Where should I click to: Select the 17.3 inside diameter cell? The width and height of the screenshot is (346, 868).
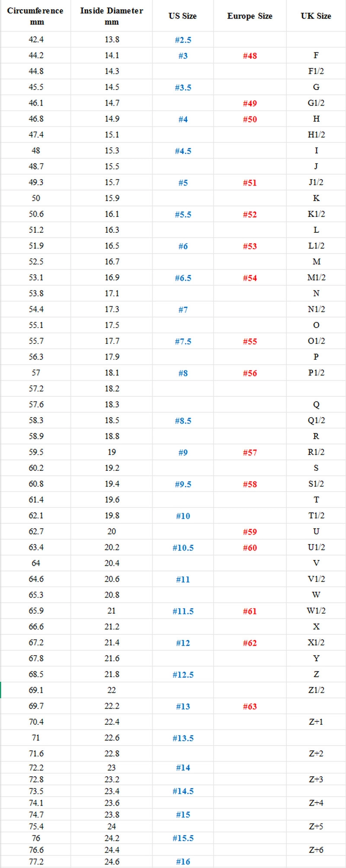112,309
